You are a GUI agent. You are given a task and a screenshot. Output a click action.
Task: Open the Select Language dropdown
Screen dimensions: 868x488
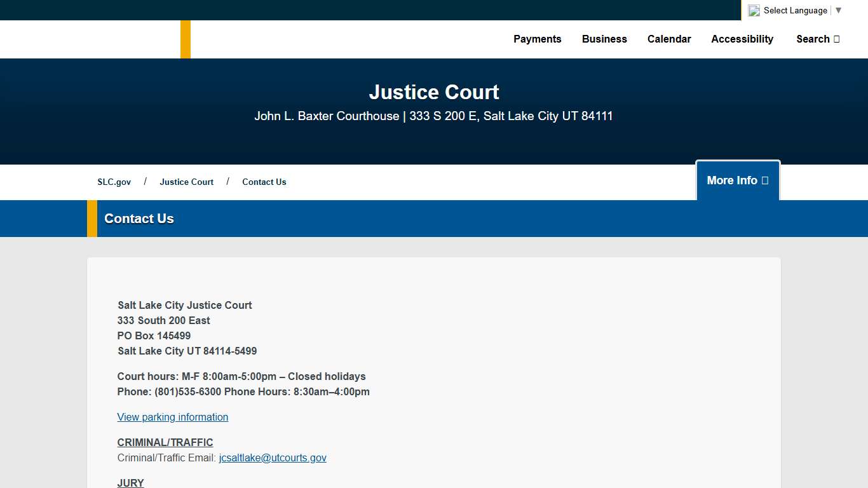[x=795, y=10]
